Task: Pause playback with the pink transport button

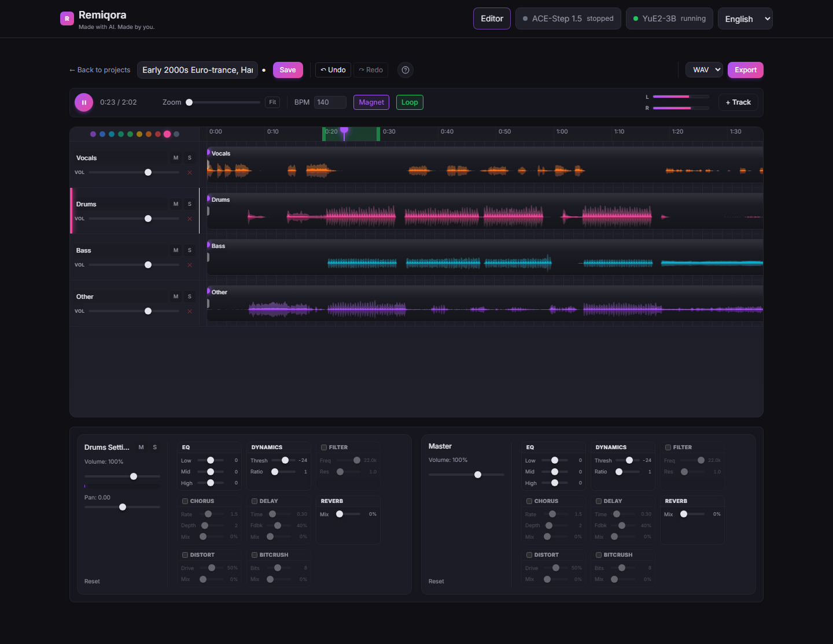Action: (x=84, y=102)
